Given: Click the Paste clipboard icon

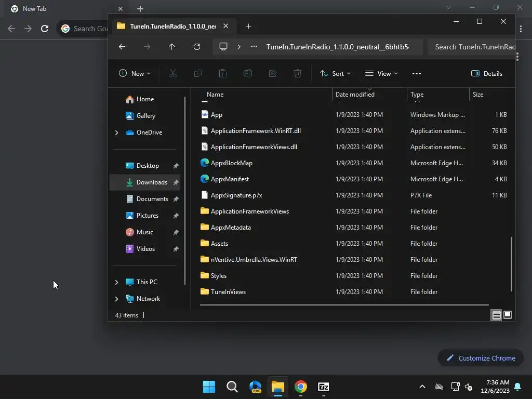Looking at the screenshot, I should (x=222, y=73).
